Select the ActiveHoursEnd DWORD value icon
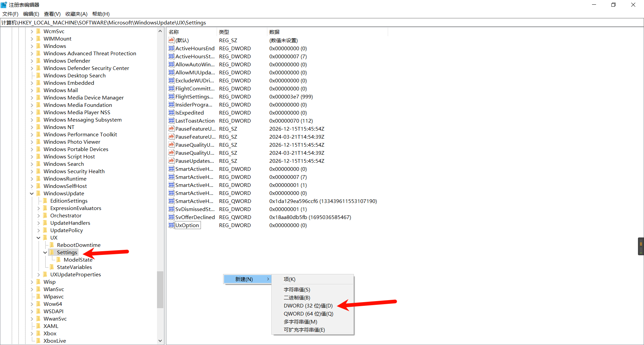The height and width of the screenshot is (345, 644). point(171,48)
